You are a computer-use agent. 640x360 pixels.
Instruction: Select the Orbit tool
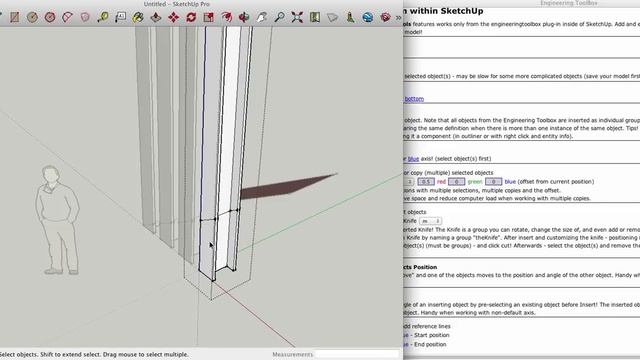pyautogui.click(x=244, y=17)
